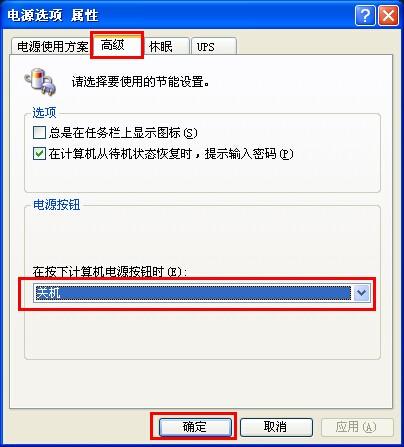Viewport: 404px width, 447px height.
Task: Click the 在计算机从待机状态恢复时 label text
Action: coord(120,154)
